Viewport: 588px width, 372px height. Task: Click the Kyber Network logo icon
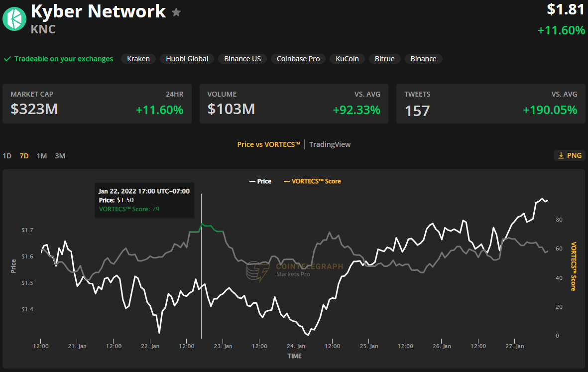point(14,19)
